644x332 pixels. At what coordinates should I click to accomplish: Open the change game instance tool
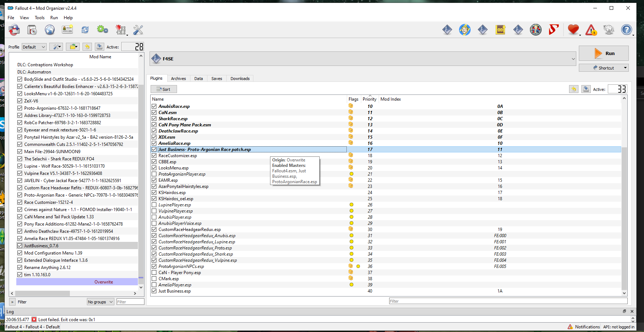click(x=14, y=30)
